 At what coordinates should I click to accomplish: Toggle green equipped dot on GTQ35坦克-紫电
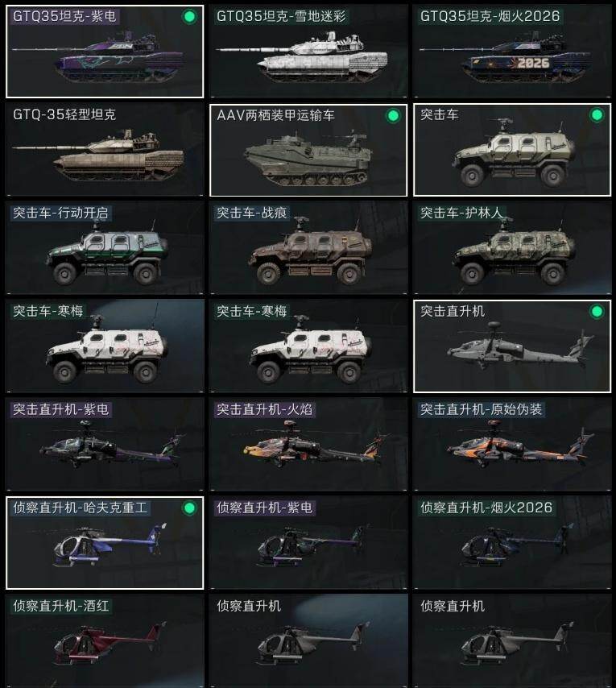point(189,17)
